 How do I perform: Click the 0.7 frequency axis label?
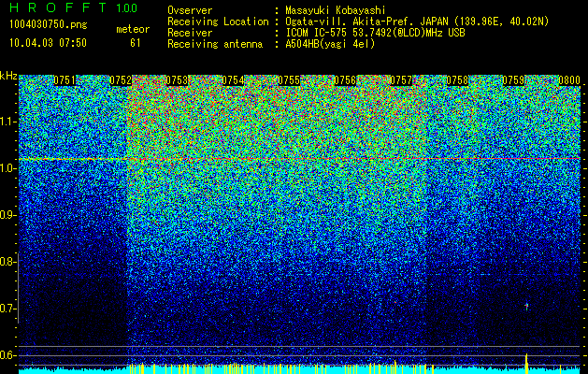pos(7,309)
